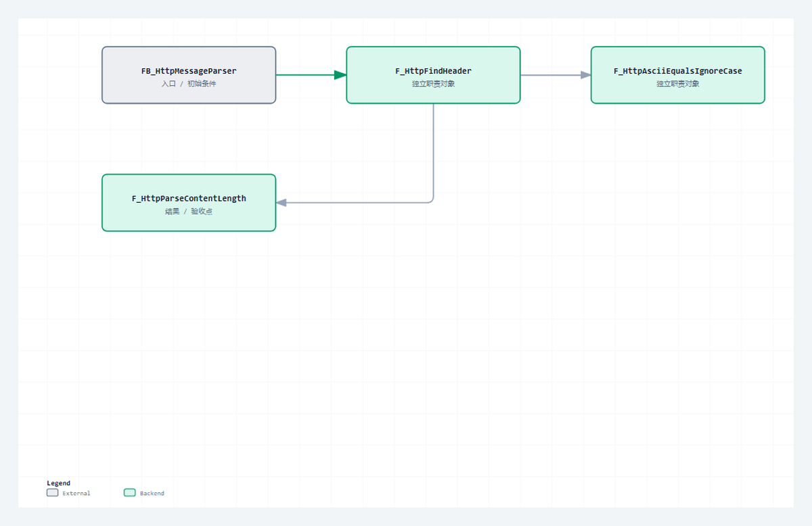Click the "结果 / 验收点" subtitle
Screen dimensions: 812x526
click(x=189, y=212)
